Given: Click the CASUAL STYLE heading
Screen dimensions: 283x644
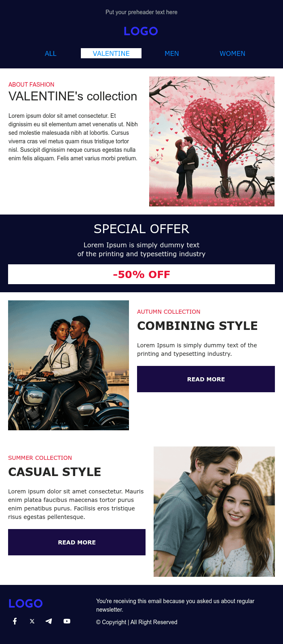Looking at the screenshot, I should coord(55,472).
